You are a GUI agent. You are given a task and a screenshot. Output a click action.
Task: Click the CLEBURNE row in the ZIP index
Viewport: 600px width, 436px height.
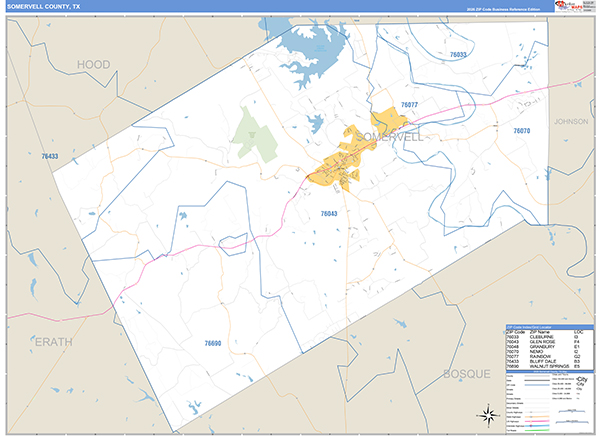(x=549, y=337)
